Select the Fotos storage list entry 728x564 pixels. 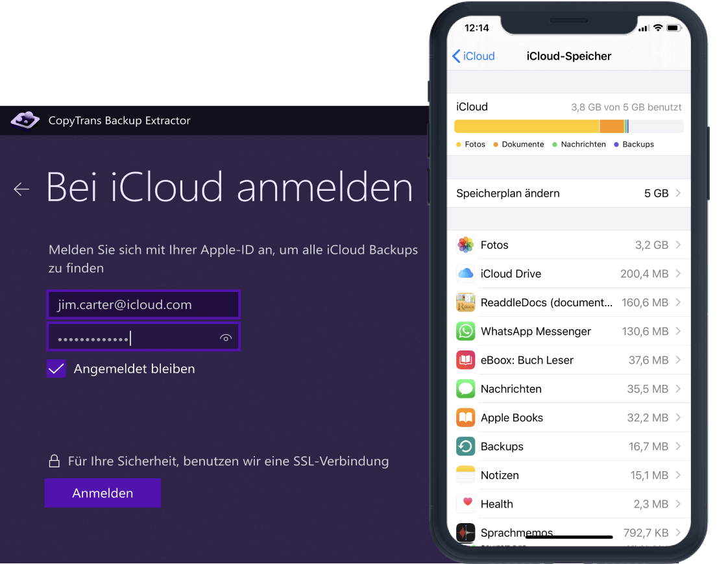569,245
